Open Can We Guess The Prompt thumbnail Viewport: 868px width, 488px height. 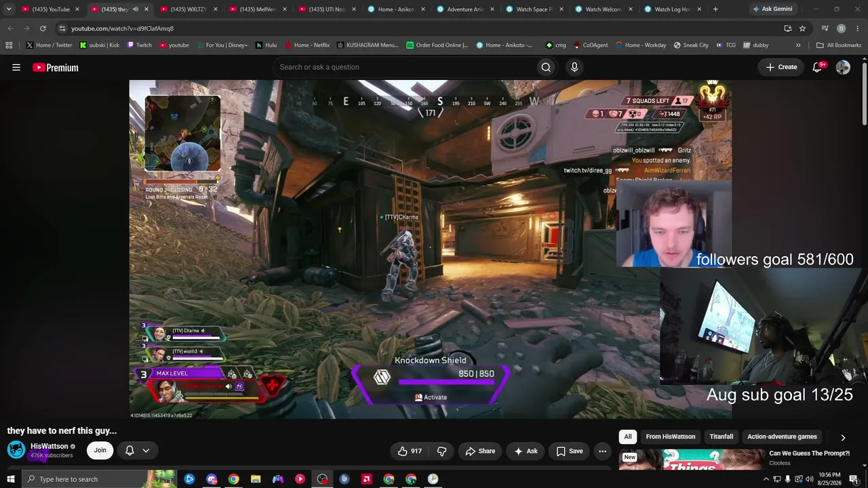click(x=691, y=459)
